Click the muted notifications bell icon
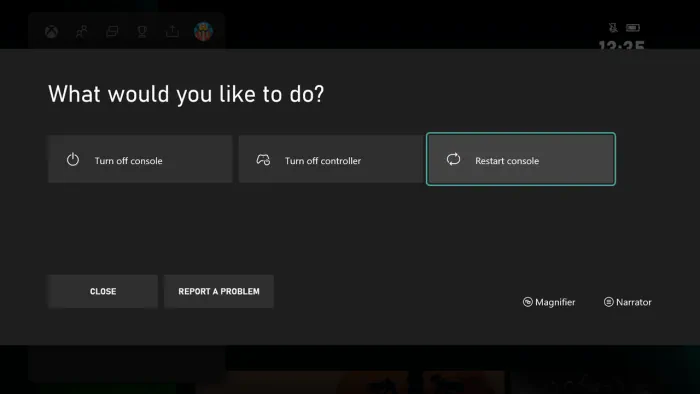This screenshot has height=394, width=700. coord(613,28)
